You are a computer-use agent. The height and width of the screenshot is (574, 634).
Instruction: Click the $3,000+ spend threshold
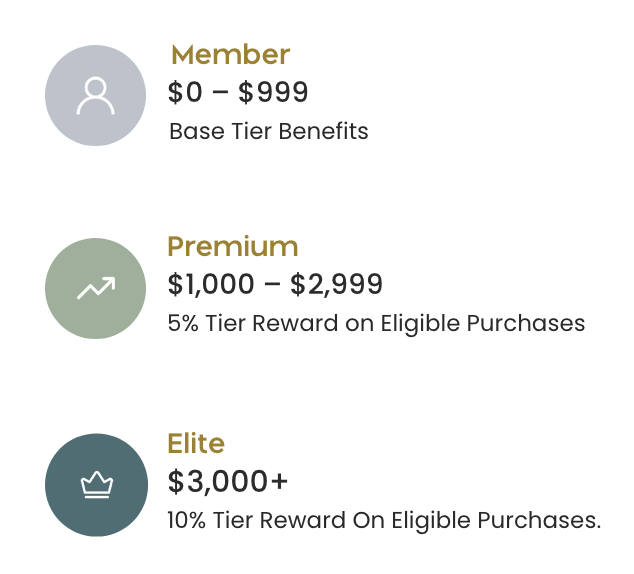[x=228, y=481]
